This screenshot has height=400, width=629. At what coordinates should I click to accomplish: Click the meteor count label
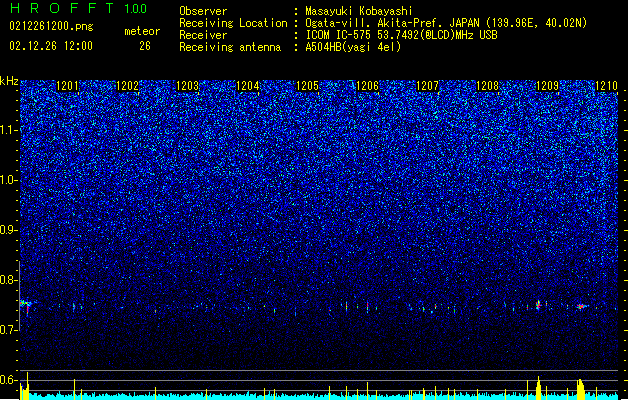142,31
